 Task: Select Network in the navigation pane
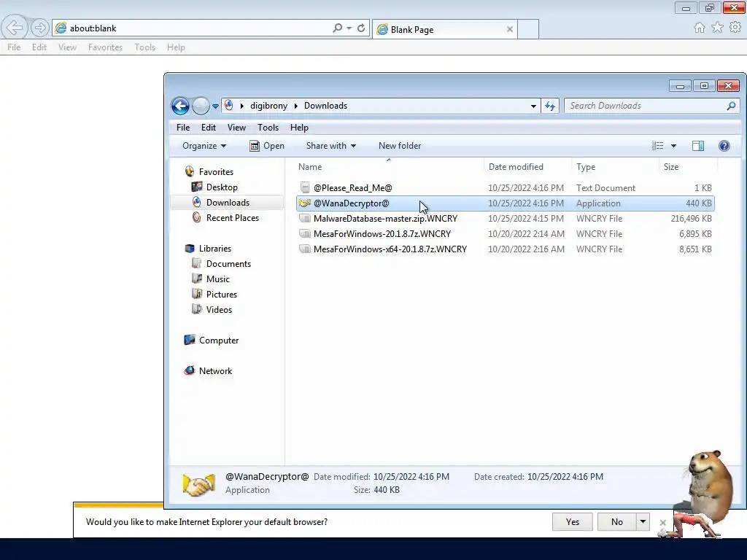[215, 371]
